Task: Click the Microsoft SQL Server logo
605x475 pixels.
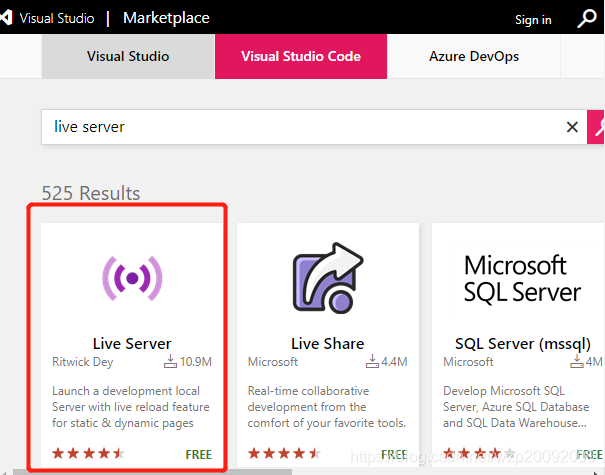Action: click(x=522, y=279)
